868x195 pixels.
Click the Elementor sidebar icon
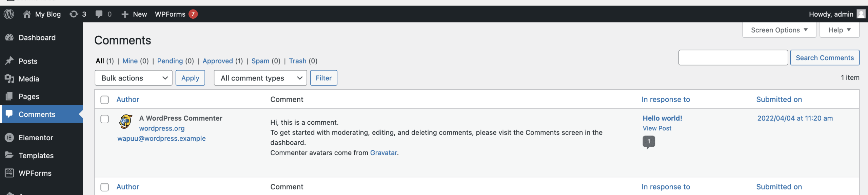pos(9,138)
